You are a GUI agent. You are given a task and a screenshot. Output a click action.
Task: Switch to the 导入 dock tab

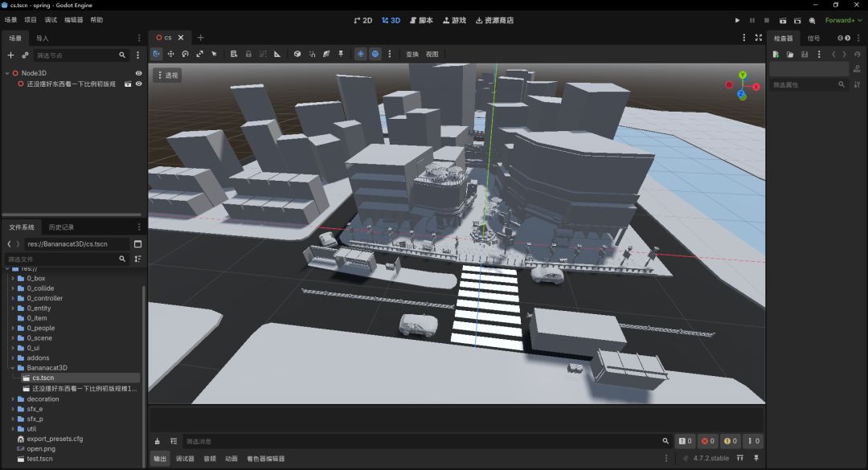(x=42, y=39)
